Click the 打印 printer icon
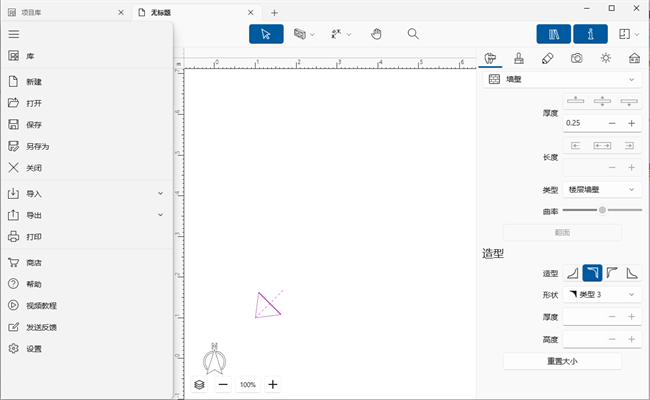Image resolution: width=650 pixels, height=400 pixels. coord(14,237)
